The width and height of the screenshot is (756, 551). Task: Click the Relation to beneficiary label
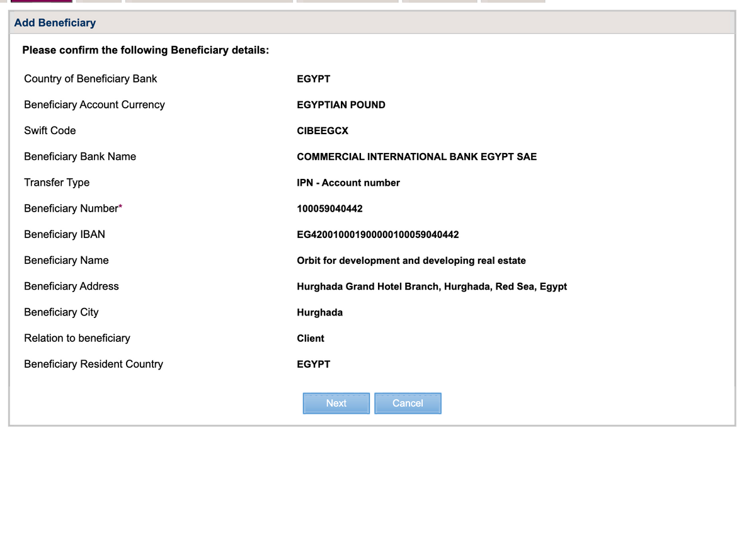click(77, 338)
